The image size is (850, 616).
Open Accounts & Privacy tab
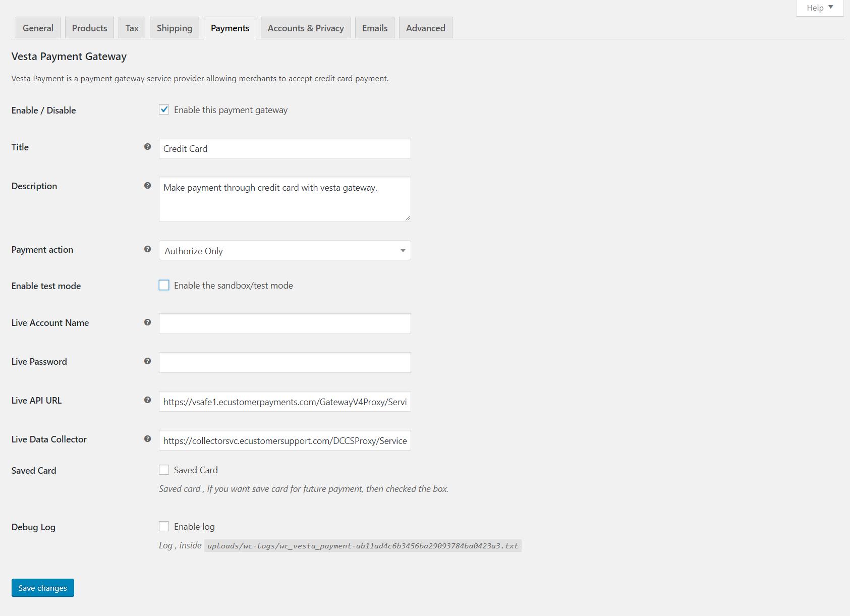(306, 28)
